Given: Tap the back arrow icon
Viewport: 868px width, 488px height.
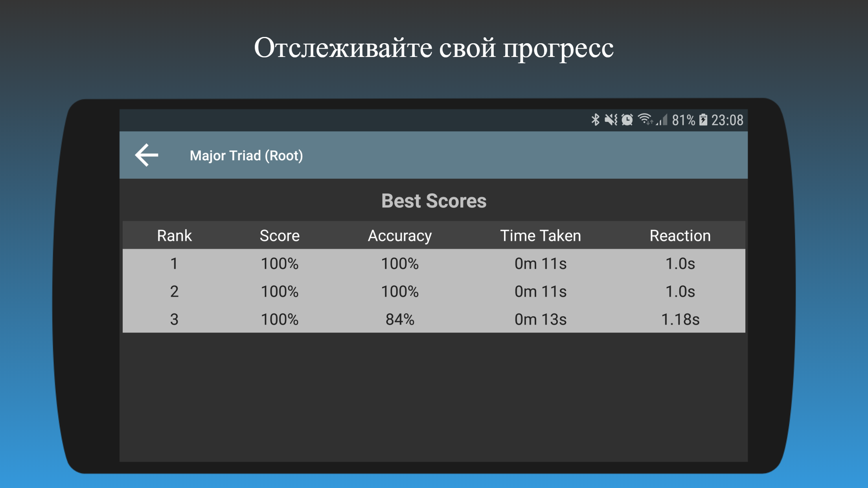Looking at the screenshot, I should coord(147,155).
